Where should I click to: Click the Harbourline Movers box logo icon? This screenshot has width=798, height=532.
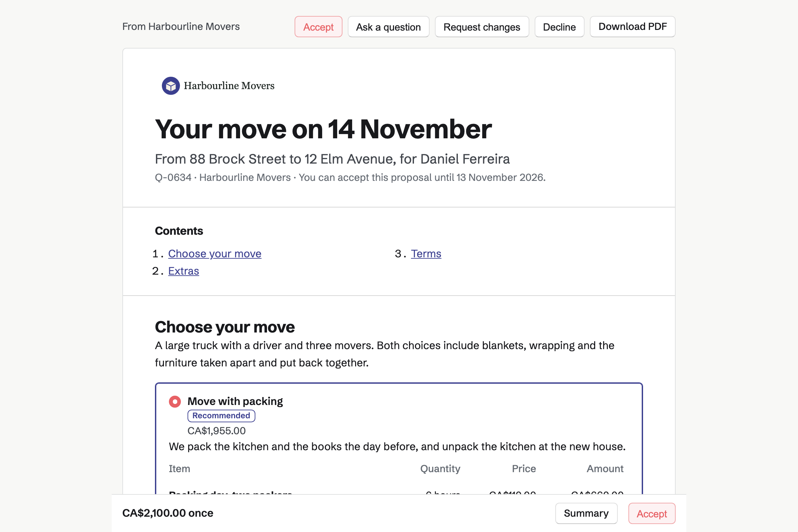tap(171, 86)
